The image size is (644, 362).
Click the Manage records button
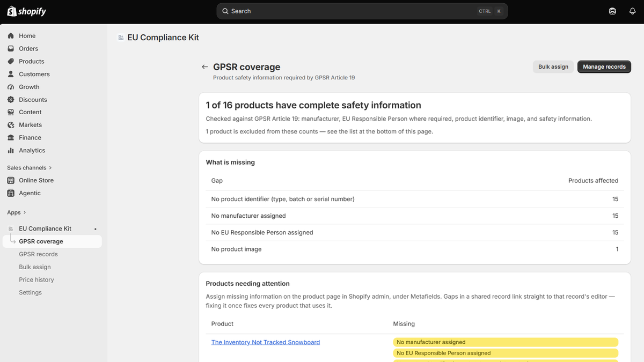click(604, 67)
